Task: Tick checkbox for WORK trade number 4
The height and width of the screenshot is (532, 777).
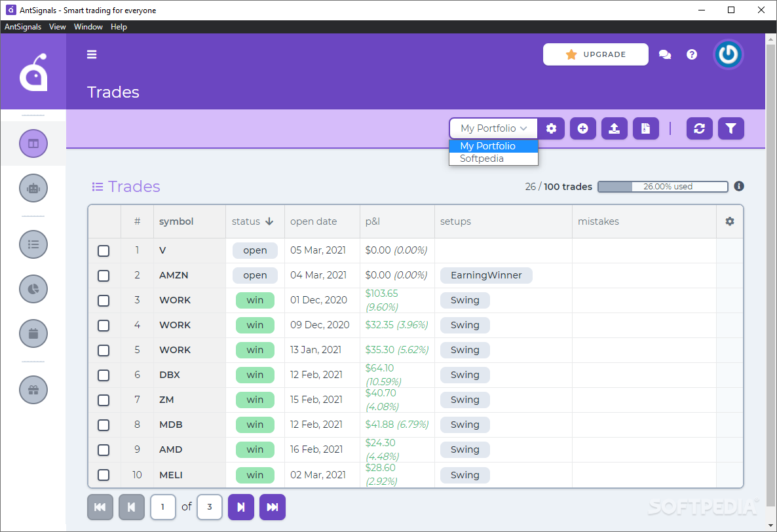Action: point(104,326)
